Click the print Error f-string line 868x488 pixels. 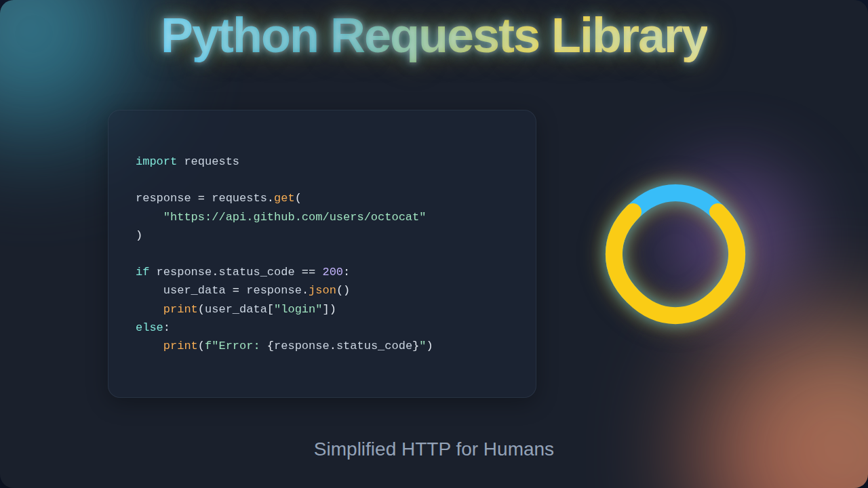298,346
